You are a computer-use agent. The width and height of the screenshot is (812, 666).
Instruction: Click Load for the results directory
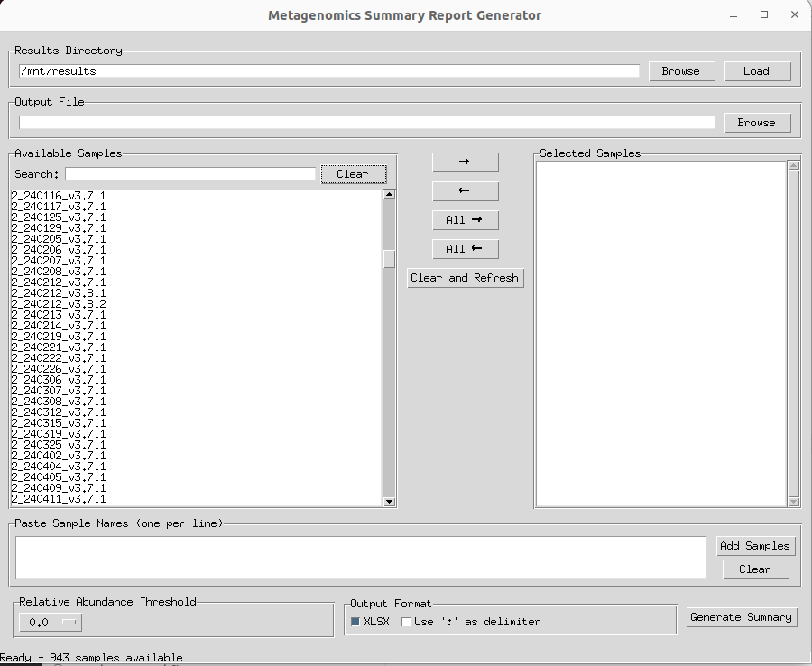[756, 71]
